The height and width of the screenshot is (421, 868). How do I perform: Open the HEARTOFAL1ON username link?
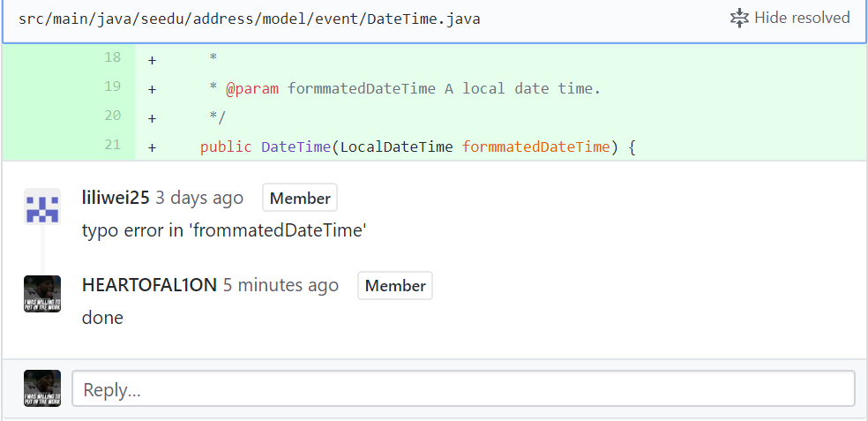point(149,285)
